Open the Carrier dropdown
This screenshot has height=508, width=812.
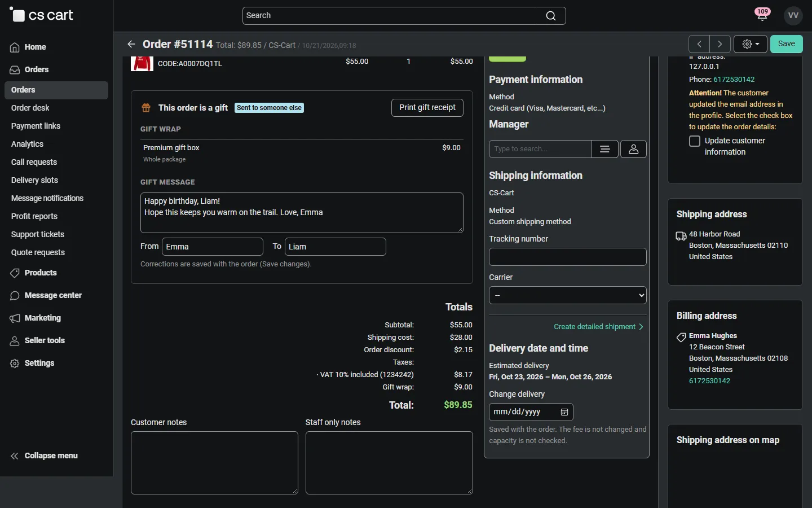click(568, 295)
